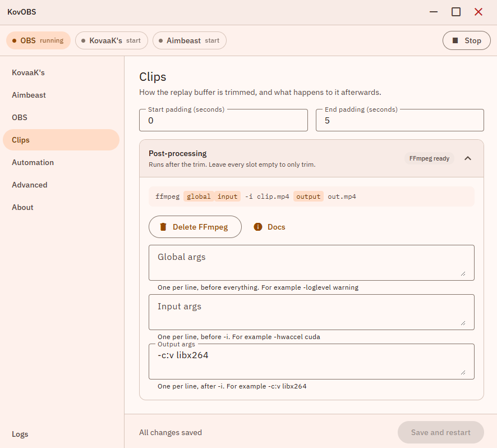Viewport: 497px width, 448px height.
Task: Click the Clips page heading
Action: pos(153,77)
